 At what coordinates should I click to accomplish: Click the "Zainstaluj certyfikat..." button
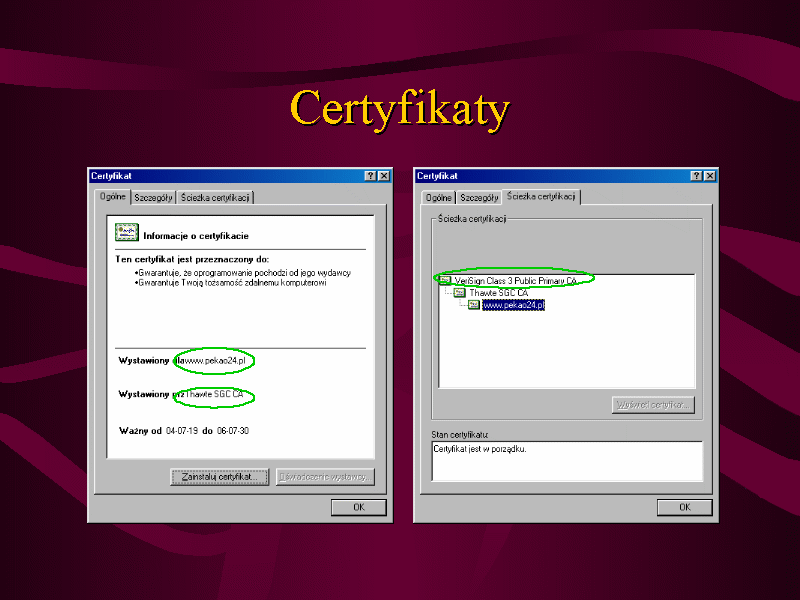click(x=219, y=477)
